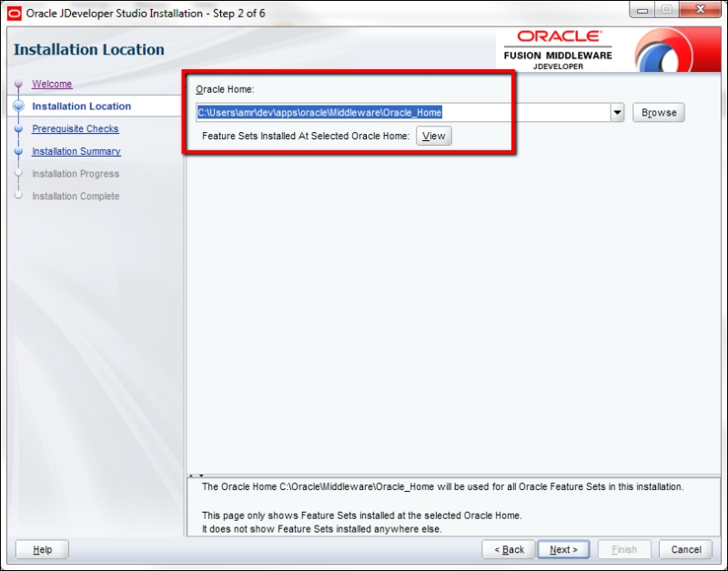Click the disabled 'Installation Progress' step text
This screenshot has height=571, width=728.
[76, 174]
